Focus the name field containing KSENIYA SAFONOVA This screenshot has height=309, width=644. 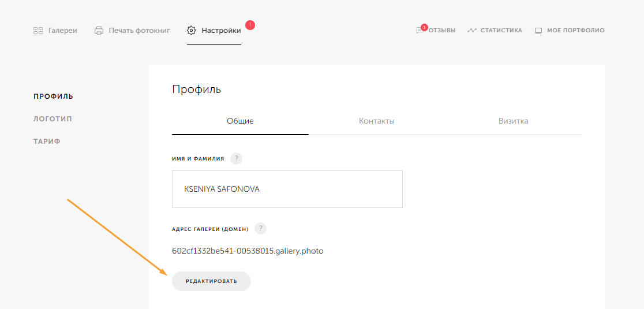(287, 189)
